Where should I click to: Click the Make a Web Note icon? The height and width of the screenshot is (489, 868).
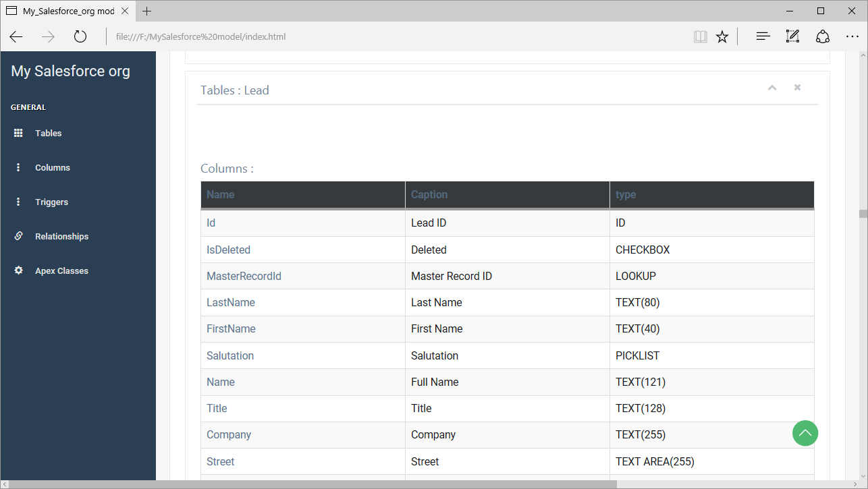click(x=792, y=36)
